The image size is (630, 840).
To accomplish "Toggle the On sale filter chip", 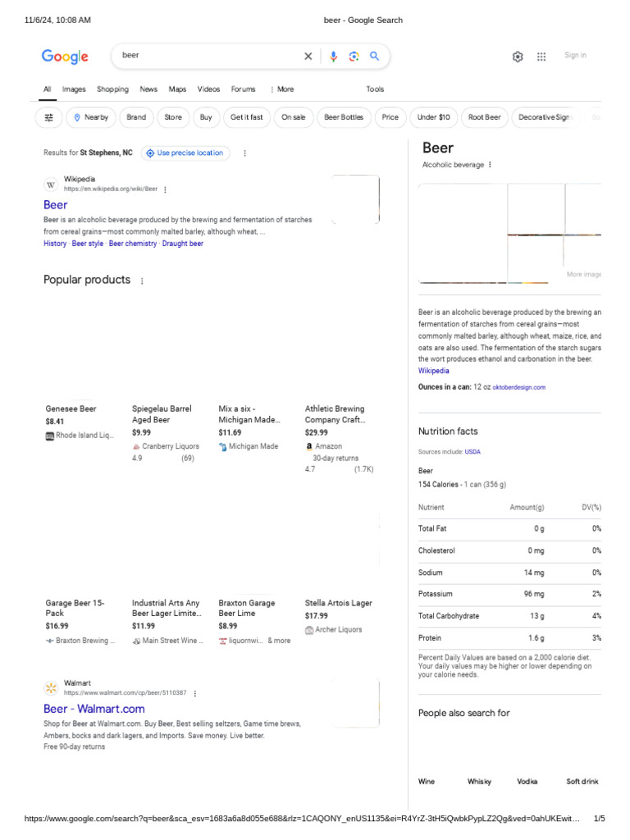I will [x=293, y=117].
